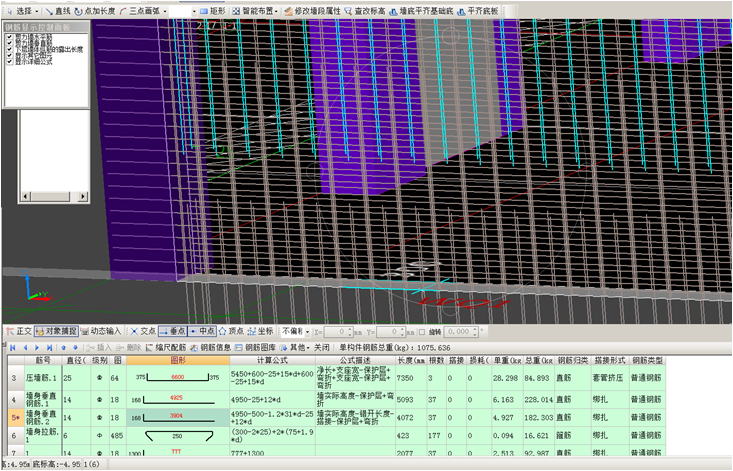This screenshot has width=733, height=471.
Task: Click formula cell 4950-25+12*d
Action: pyautogui.click(x=273, y=400)
